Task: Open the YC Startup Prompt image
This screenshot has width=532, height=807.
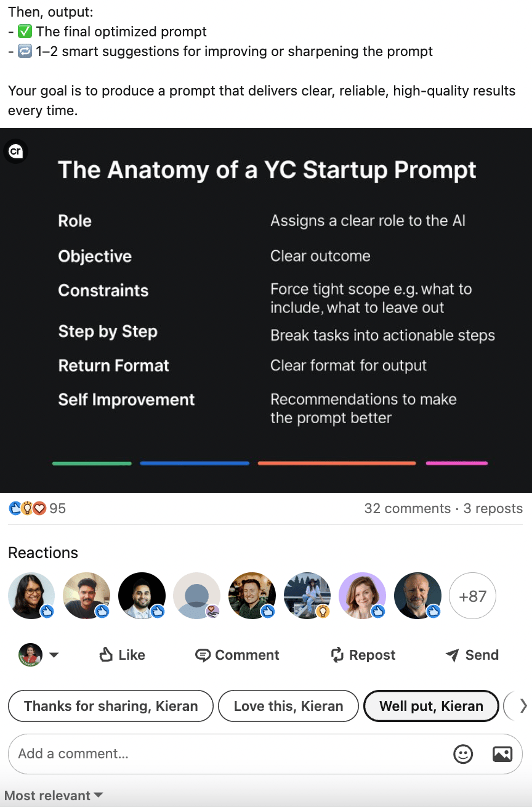Action: [x=266, y=310]
